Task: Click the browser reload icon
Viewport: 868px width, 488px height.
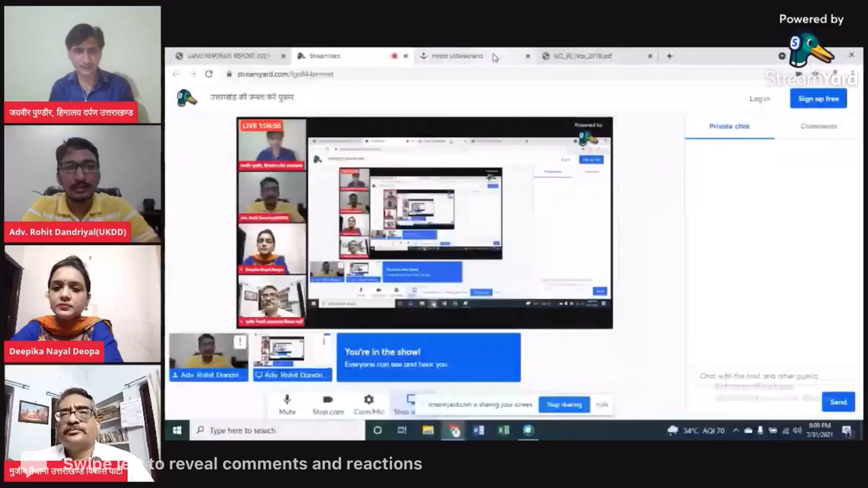Action: pyautogui.click(x=209, y=74)
